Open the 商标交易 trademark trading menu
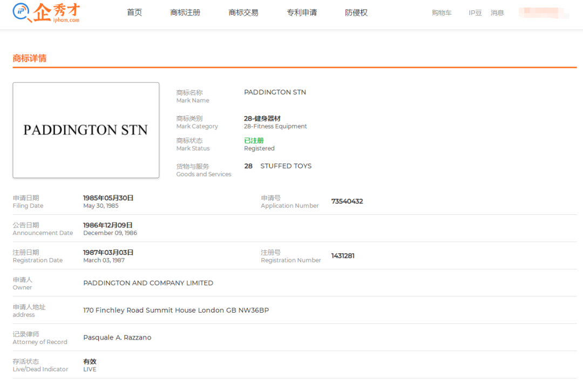The height and width of the screenshot is (392, 583). click(x=243, y=12)
